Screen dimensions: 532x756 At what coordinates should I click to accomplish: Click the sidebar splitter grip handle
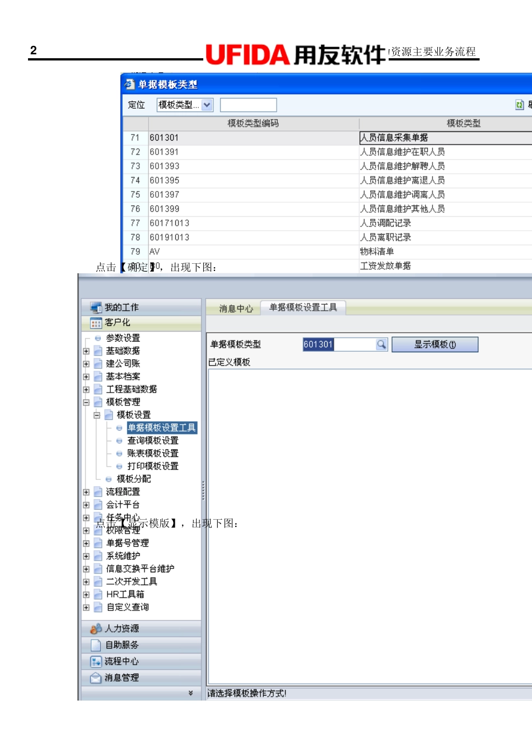pyautogui.click(x=203, y=491)
